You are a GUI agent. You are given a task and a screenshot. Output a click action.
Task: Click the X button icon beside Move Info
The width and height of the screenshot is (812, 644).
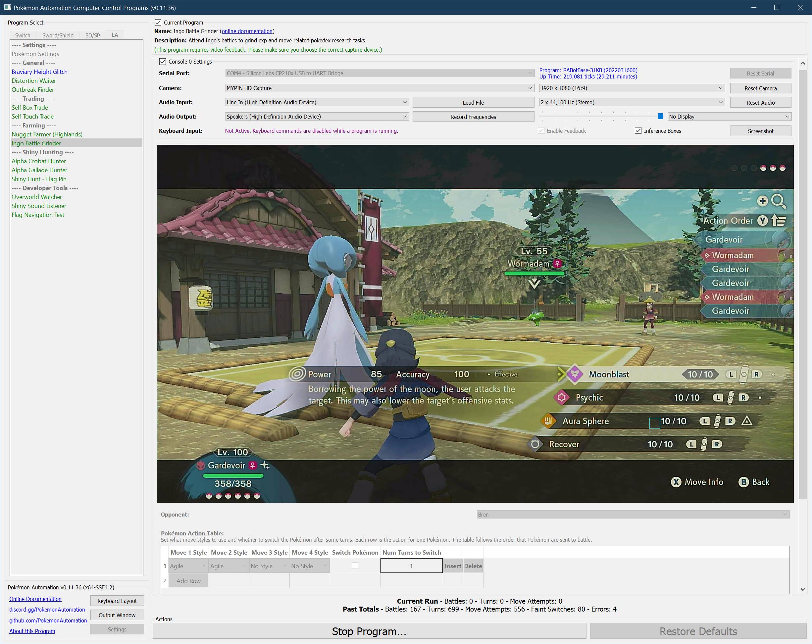click(676, 482)
